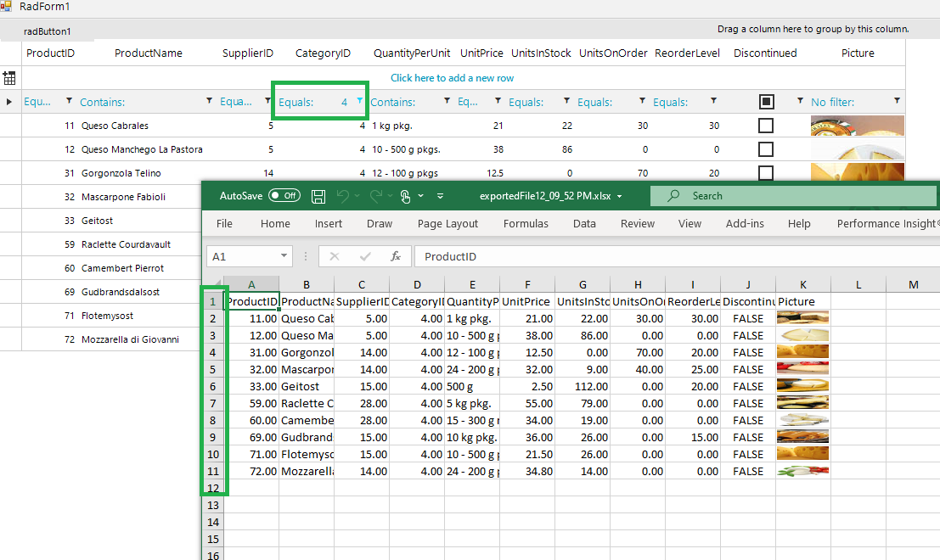Click the Touch/Mouse mode icon

pyautogui.click(x=406, y=196)
